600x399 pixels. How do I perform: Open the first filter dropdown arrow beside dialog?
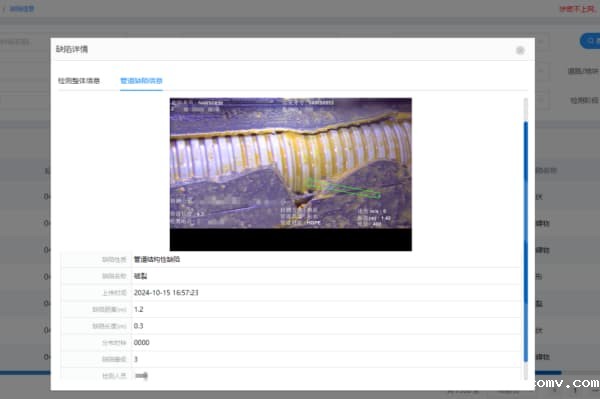click(541, 41)
